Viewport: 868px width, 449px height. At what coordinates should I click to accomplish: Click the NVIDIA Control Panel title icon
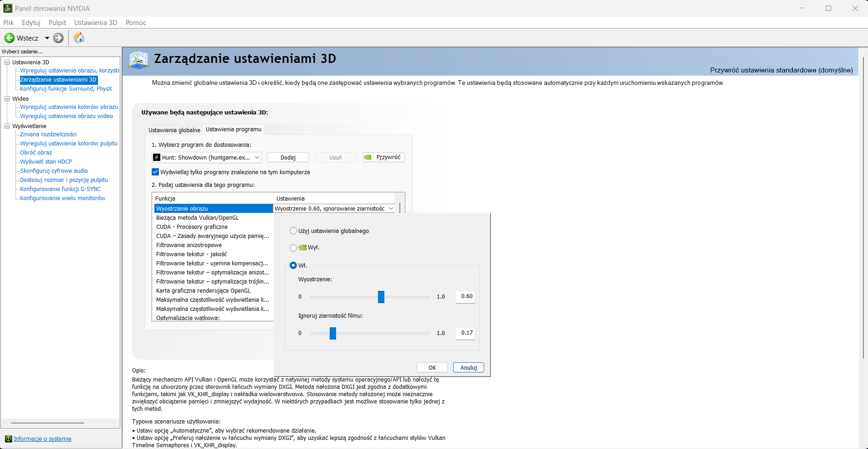8,8
